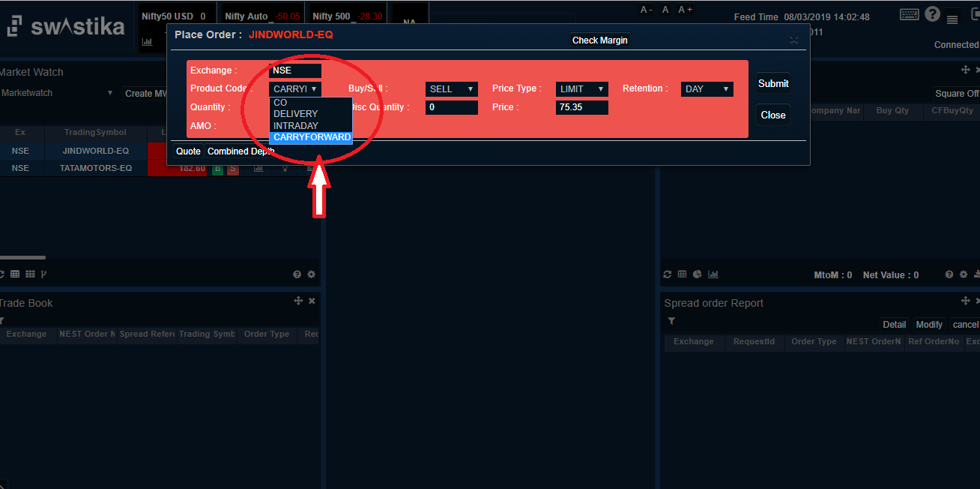The image size is (980, 489).
Task: Select CO from product code list
Action: (x=310, y=103)
